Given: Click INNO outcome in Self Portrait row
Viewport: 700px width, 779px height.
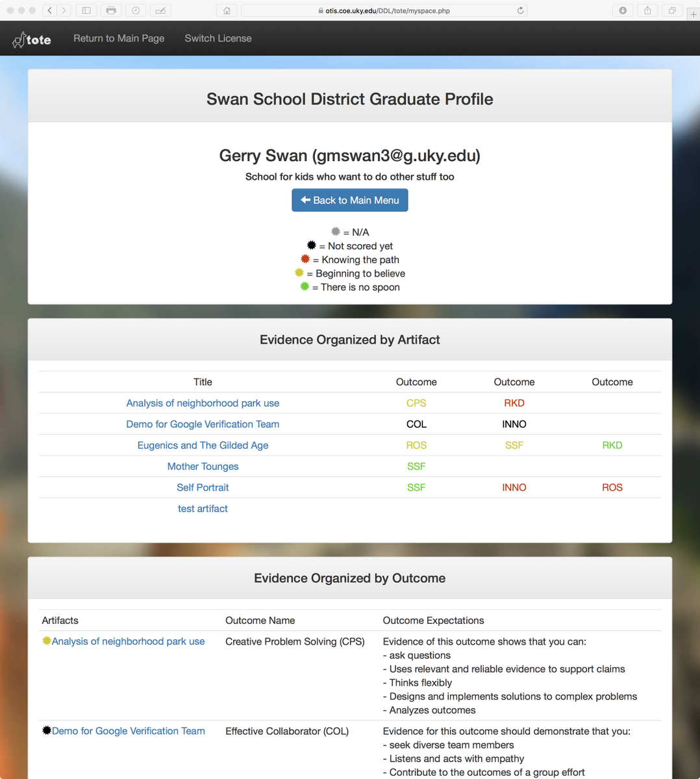Looking at the screenshot, I should [x=514, y=488].
